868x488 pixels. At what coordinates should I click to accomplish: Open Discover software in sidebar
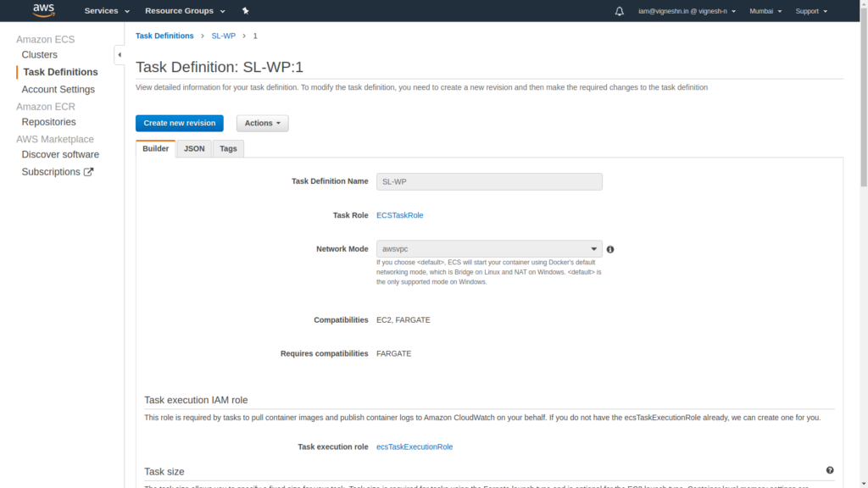[x=60, y=154]
